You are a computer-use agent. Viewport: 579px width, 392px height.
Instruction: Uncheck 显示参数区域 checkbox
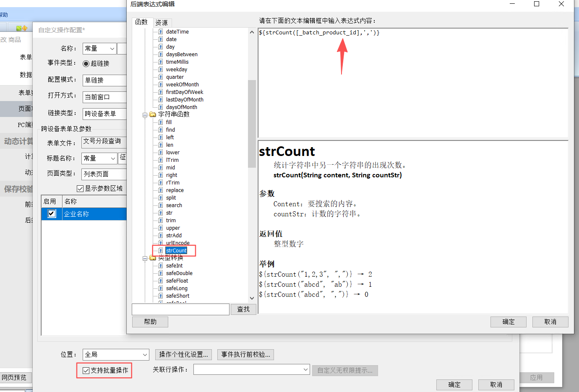coord(80,188)
